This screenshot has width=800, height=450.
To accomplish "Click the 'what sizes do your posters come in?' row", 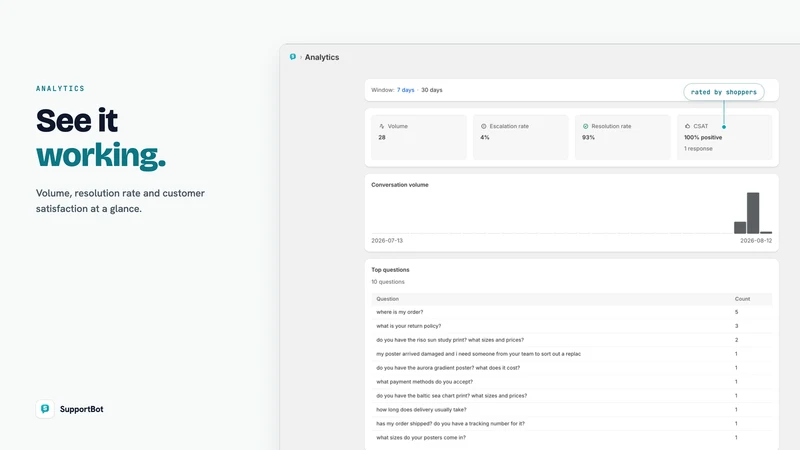I will click(x=571, y=437).
